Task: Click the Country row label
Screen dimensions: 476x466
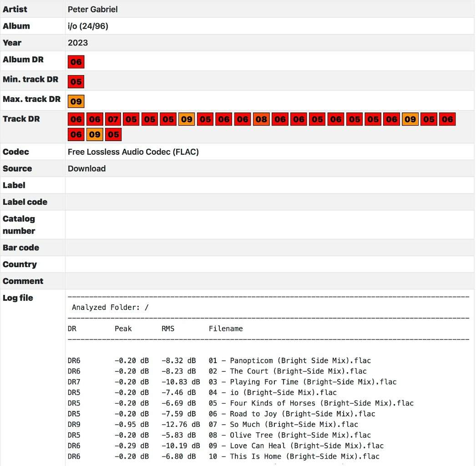Action: 20,264
